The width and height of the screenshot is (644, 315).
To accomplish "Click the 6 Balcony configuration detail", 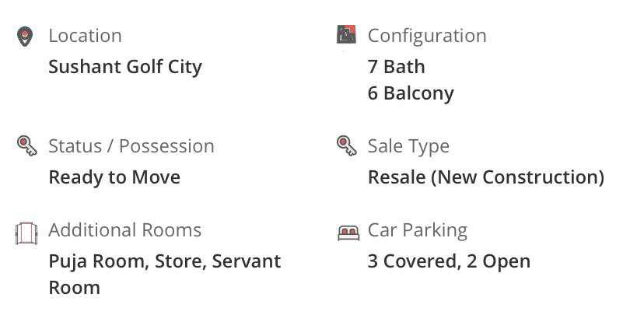I will (411, 93).
